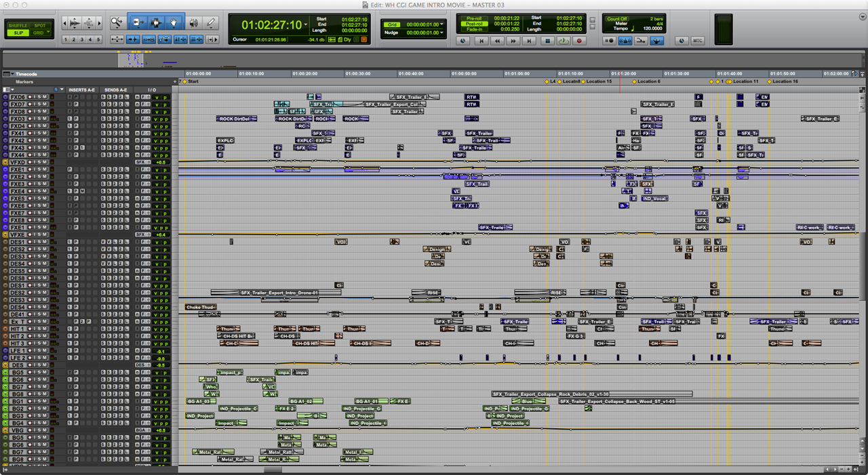Click the MTC generate button
The image size is (868, 475).
697,41
